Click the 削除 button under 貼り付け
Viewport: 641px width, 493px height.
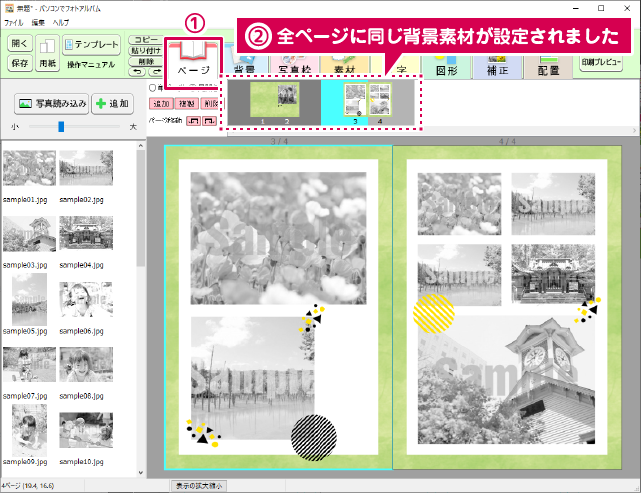click(x=146, y=62)
